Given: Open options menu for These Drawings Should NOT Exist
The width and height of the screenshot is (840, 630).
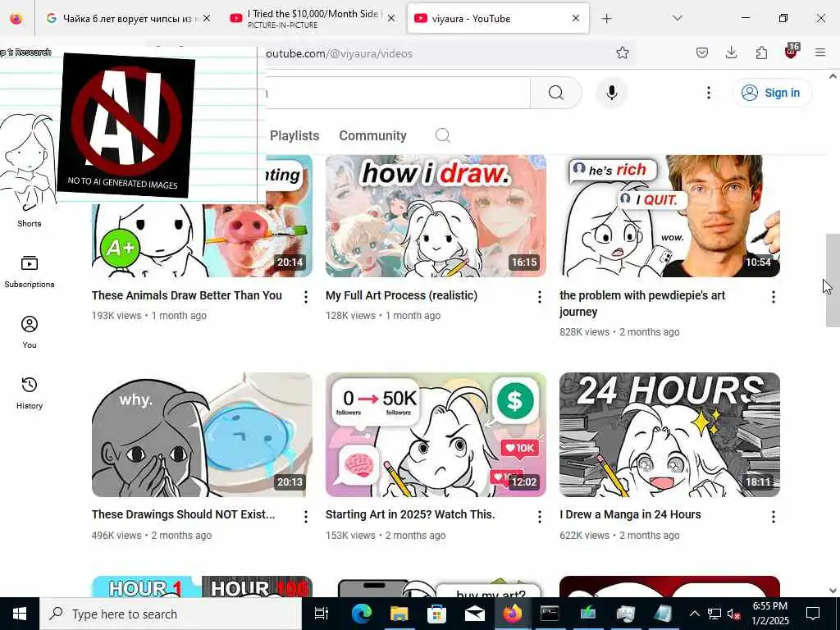Looking at the screenshot, I should click(x=305, y=517).
